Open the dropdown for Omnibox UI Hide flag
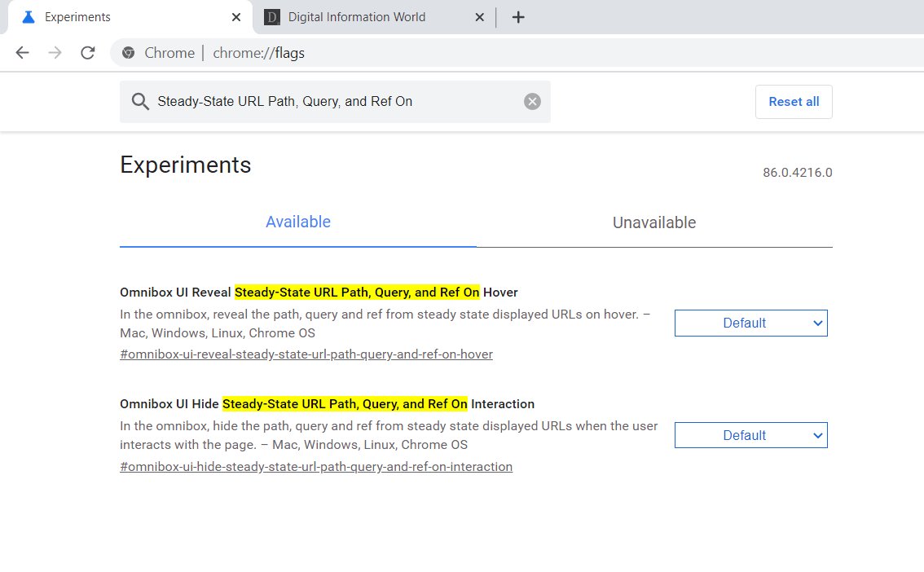This screenshot has width=924, height=572. (750, 434)
